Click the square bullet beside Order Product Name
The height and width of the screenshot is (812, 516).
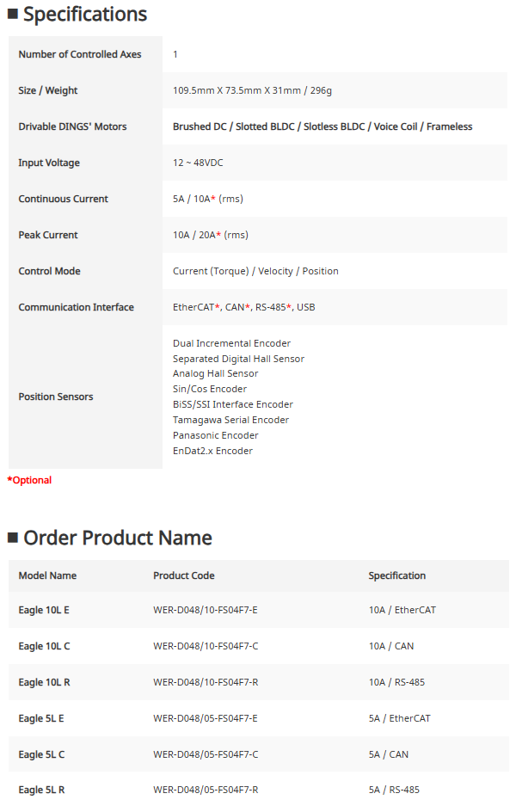[13, 538]
